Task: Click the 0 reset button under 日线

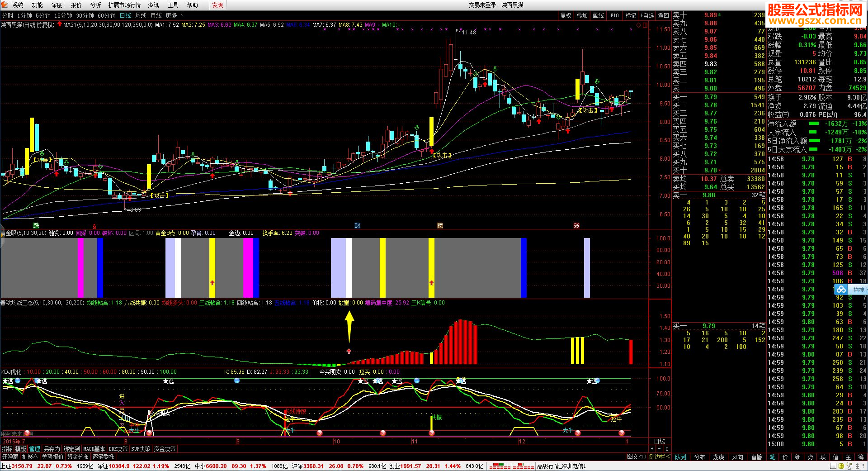Action: click(x=667, y=449)
